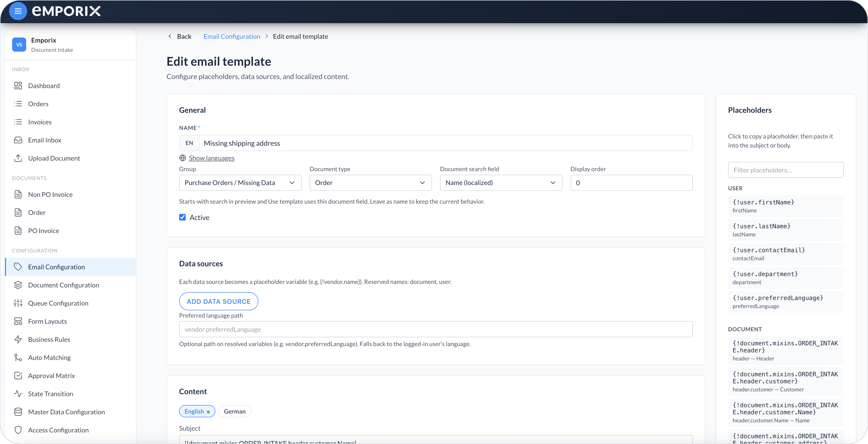Click the globe icon beside Show languages
The height and width of the screenshot is (444, 868).
(x=183, y=158)
